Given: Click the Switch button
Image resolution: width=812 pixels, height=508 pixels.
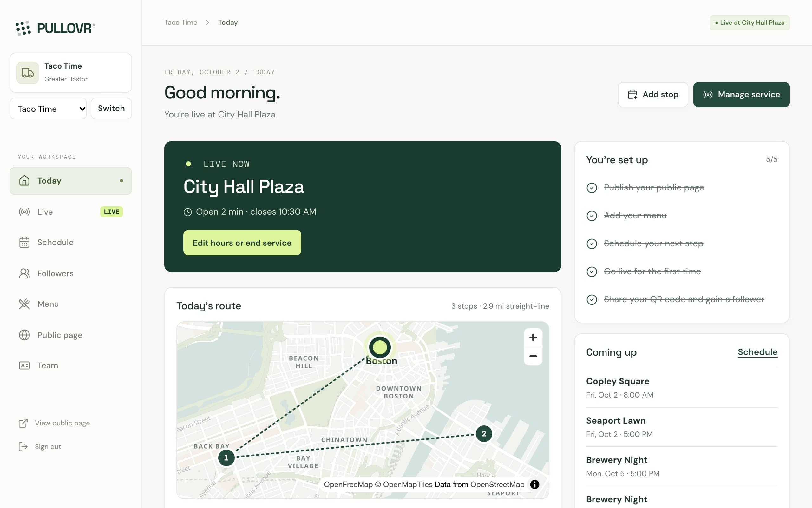Looking at the screenshot, I should [x=111, y=109].
